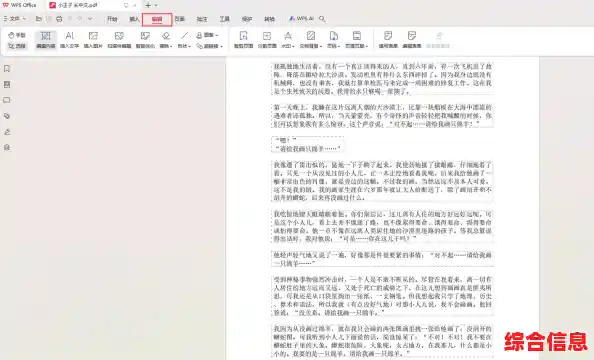Screen dimensions: 594x360
Task: Open the page thumbnails sidebar panel
Action: (7, 85)
